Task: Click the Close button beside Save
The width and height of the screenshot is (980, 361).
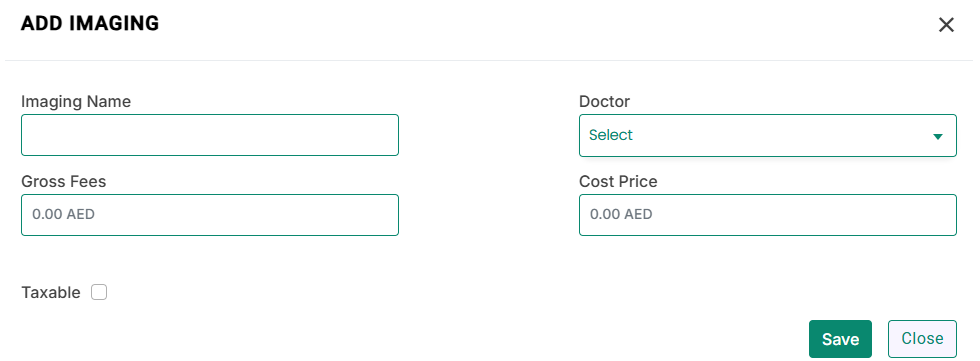Action: point(922,339)
